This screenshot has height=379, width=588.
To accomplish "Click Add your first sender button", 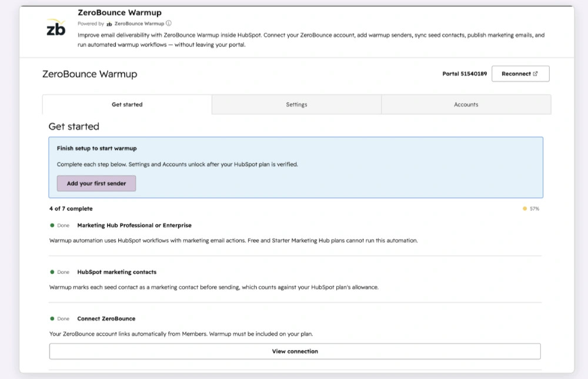I will (x=96, y=183).
